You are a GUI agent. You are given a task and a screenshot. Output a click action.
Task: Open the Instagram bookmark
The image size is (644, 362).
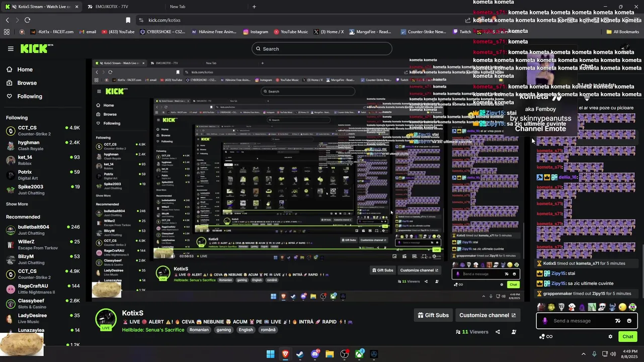(256, 32)
